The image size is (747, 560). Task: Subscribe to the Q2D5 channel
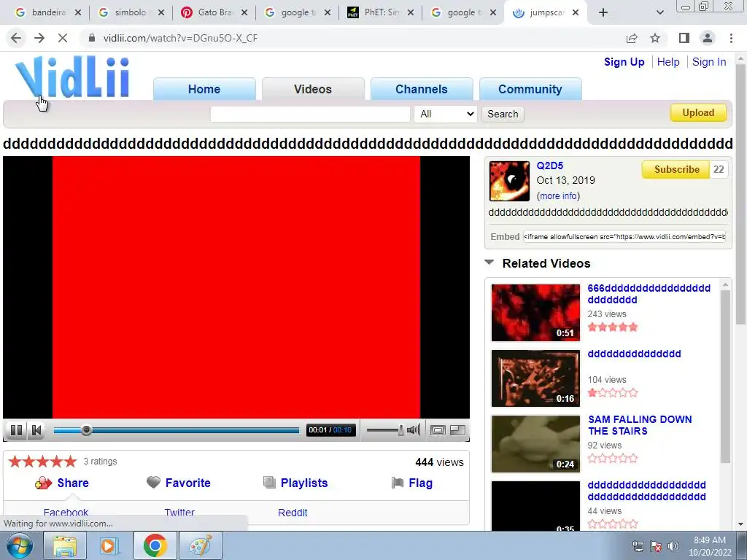click(676, 169)
